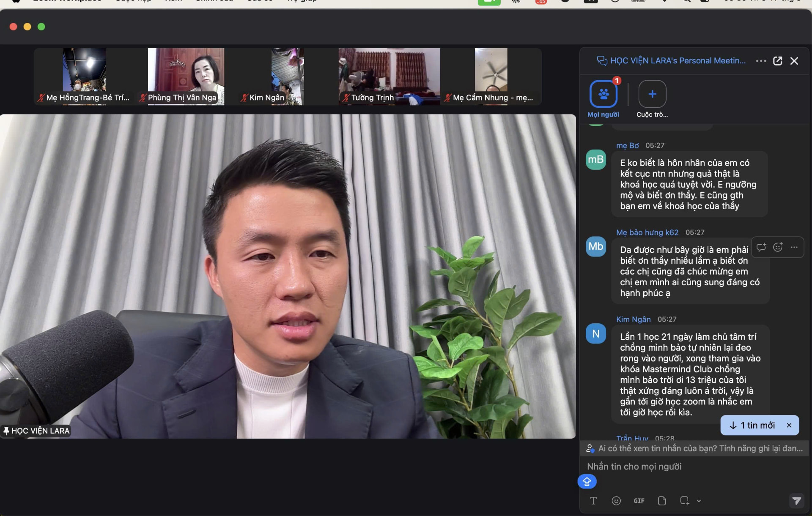Open more actions on Mẹ bảo hưng message
The height and width of the screenshot is (516, 812).
(794, 247)
